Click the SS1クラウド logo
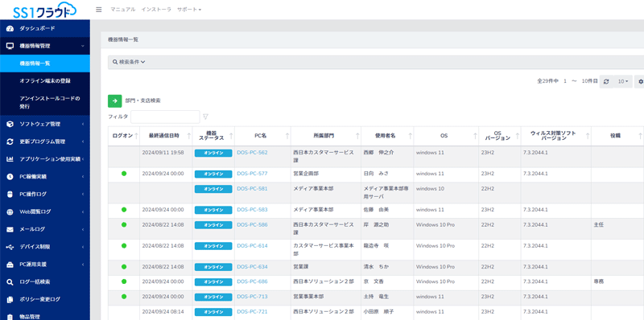 coord(44,10)
